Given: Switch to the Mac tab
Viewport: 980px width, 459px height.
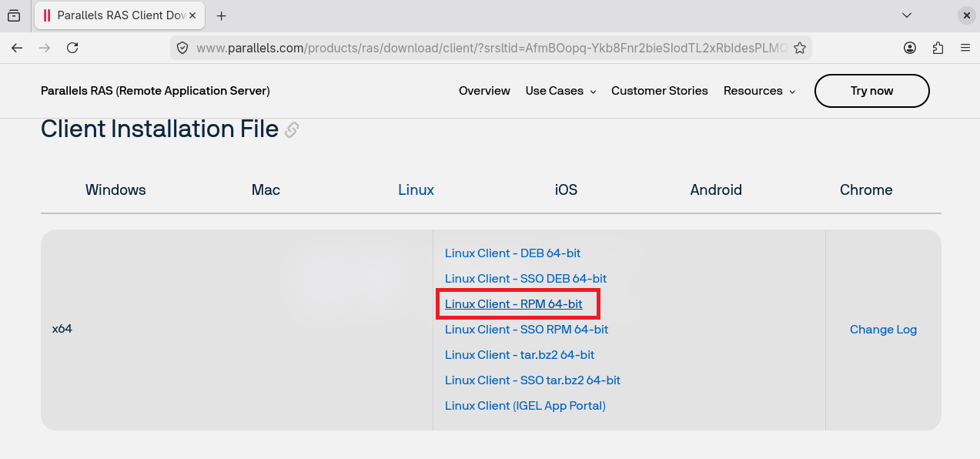Looking at the screenshot, I should 266,189.
